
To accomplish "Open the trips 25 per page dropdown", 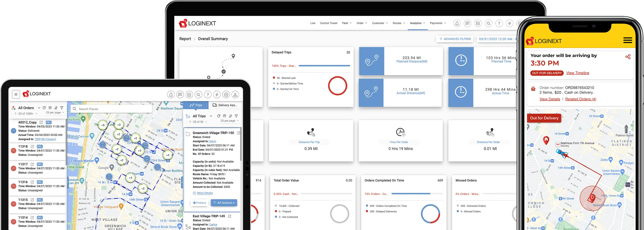I will click(x=230, y=121).
